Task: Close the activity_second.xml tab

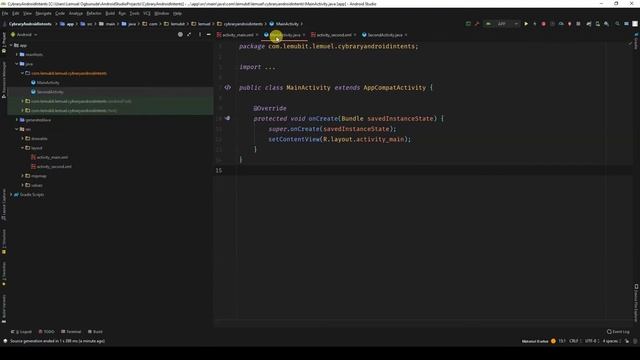Action: pos(355,35)
